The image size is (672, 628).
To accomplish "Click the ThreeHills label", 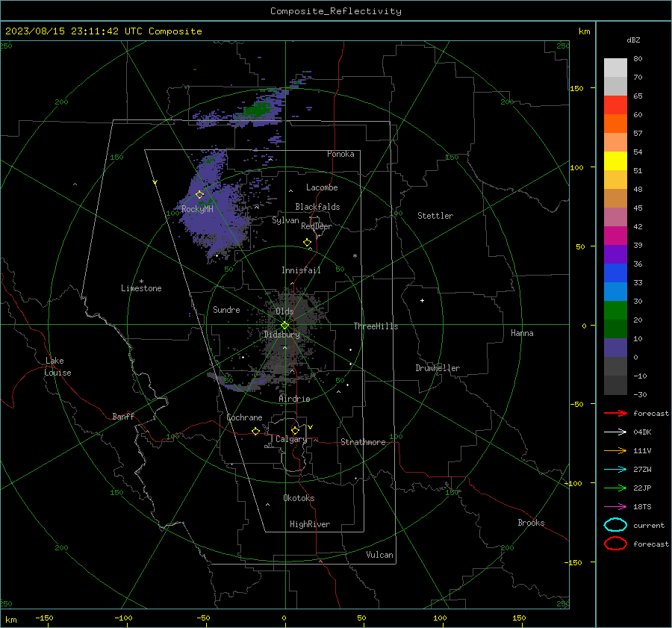I will tap(376, 326).
